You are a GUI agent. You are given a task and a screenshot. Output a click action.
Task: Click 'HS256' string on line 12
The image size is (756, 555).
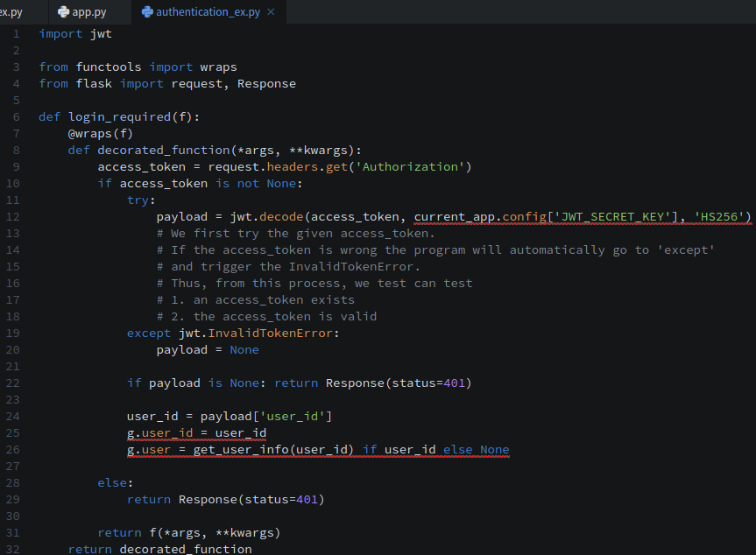719,217
